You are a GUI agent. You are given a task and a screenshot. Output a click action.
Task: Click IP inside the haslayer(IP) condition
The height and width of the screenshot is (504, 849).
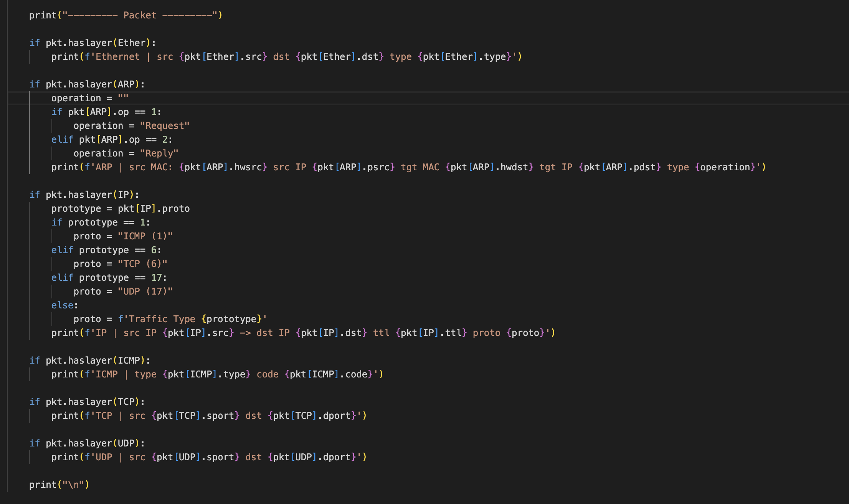click(123, 195)
